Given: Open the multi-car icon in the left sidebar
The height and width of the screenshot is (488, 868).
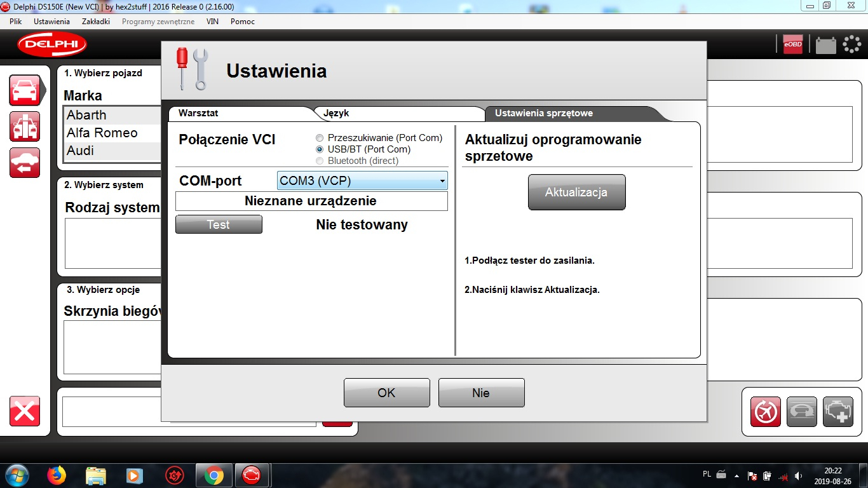Looking at the screenshot, I should [25, 126].
